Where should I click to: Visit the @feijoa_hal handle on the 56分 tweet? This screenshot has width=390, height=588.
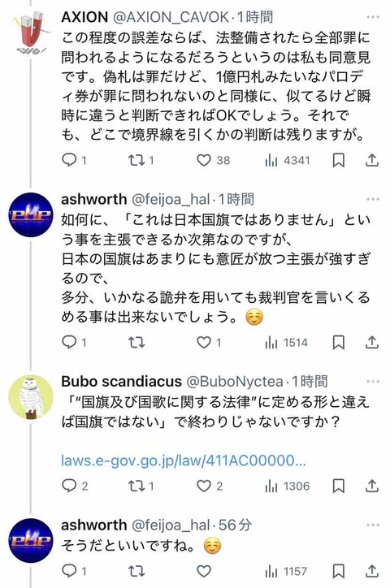[x=171, y=525]
